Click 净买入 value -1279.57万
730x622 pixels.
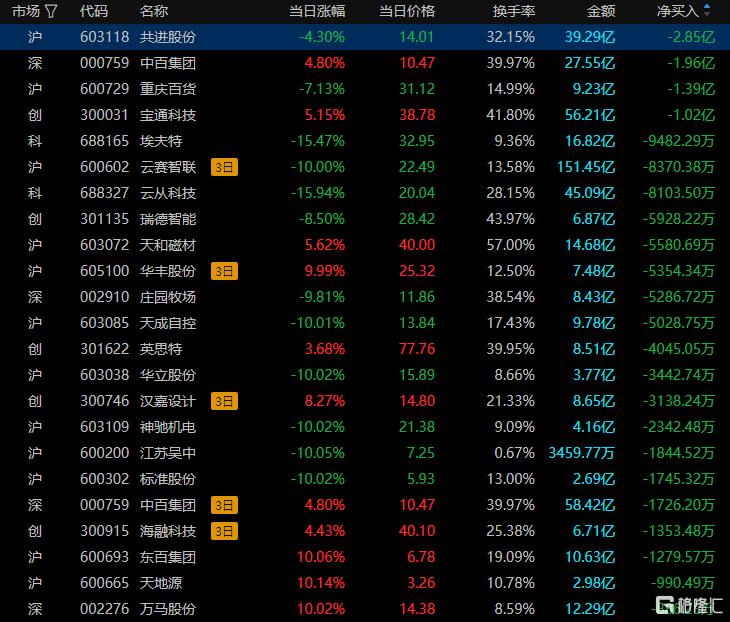pyautogui.click(x=679, y=557)
